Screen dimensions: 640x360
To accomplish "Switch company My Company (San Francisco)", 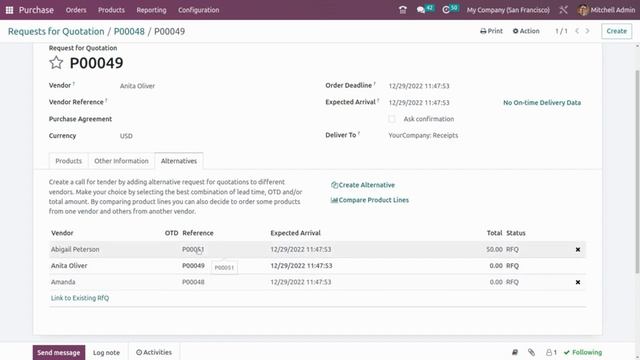I will coord(508,10).
